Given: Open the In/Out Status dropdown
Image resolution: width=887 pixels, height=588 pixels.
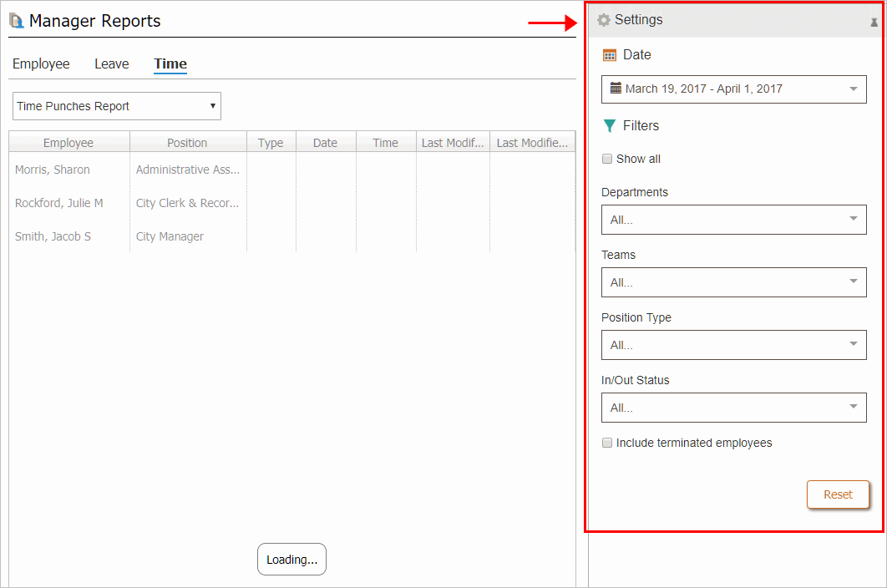Looking at the screenshot, I should point(733,408).
